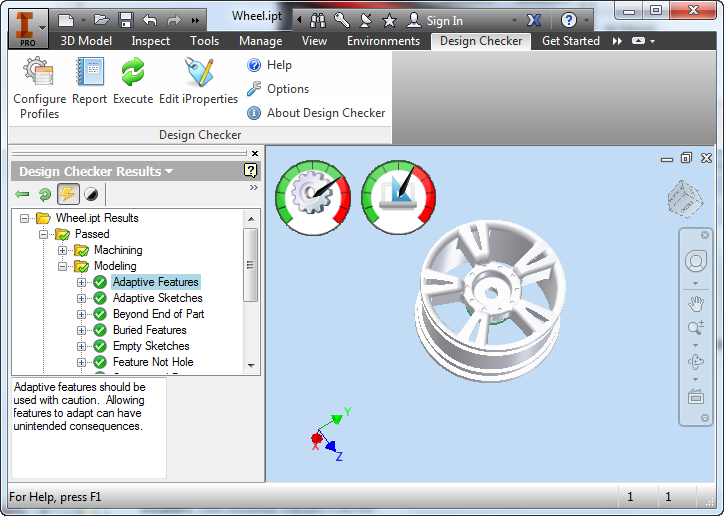Click the wheel 3D model in viewport

point(490,300)
